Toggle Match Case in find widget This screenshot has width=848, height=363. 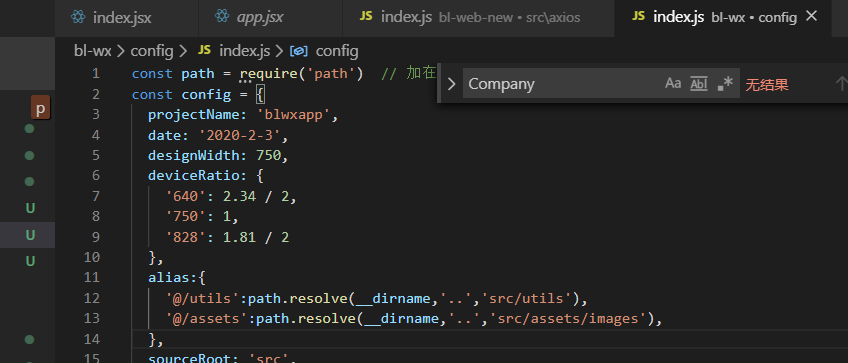[x=673, y=84]
